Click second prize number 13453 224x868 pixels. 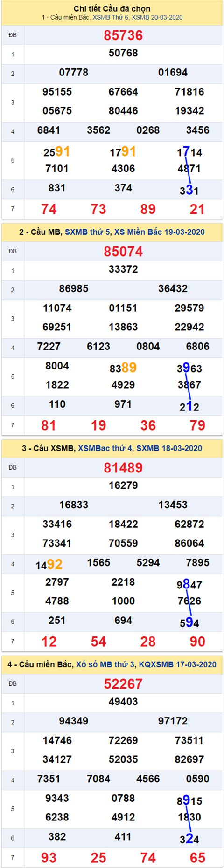[173, 505]
